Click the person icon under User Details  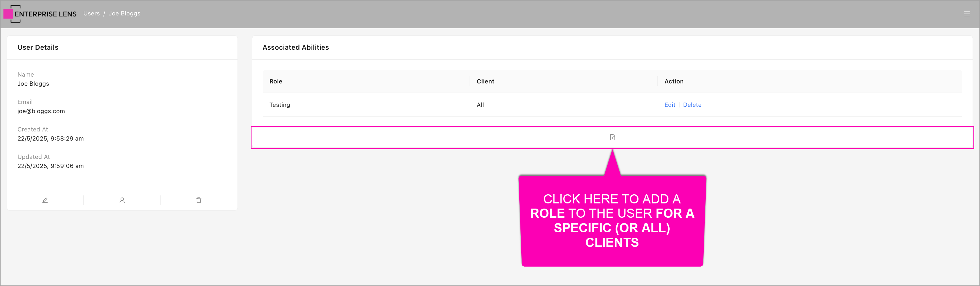point(122,200)
